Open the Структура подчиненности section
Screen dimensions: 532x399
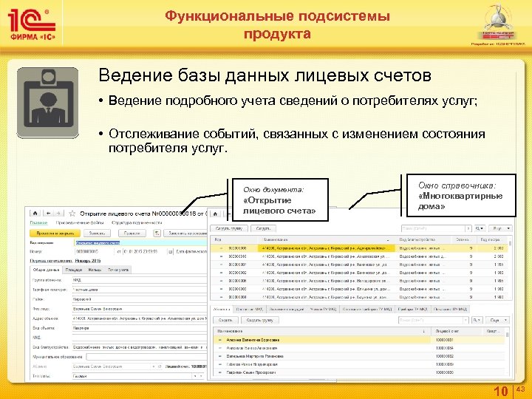[x=137, y=223]
